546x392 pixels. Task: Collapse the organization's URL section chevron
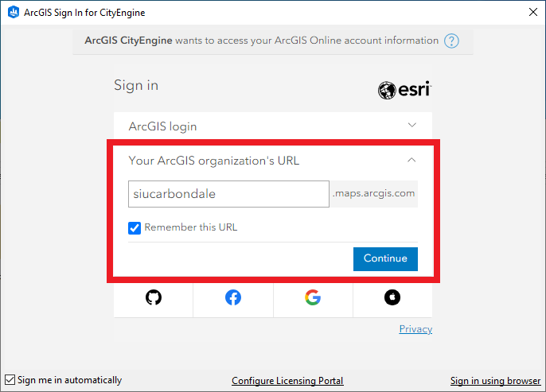411,161
